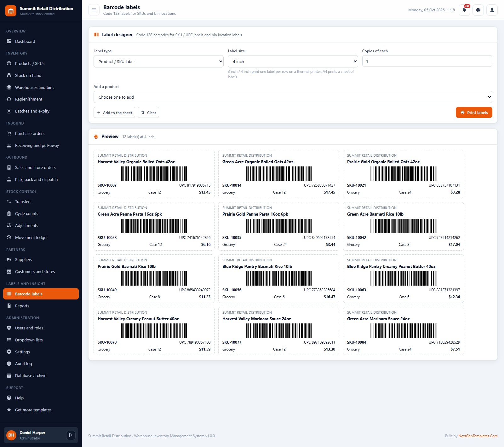The width and height of the screenshot is (504, 447).
Task: Open the Label size dropdown
Action: pyautogui.click(x=293, y=61)
